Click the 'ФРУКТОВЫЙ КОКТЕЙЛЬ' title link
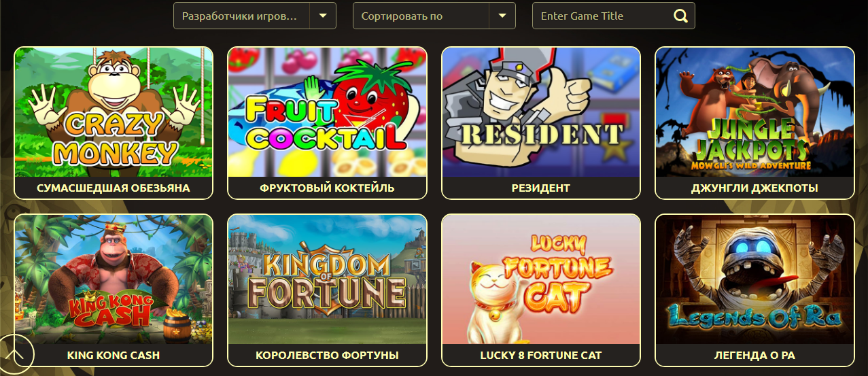Viewport: 868px width, 376px height. 327,188
